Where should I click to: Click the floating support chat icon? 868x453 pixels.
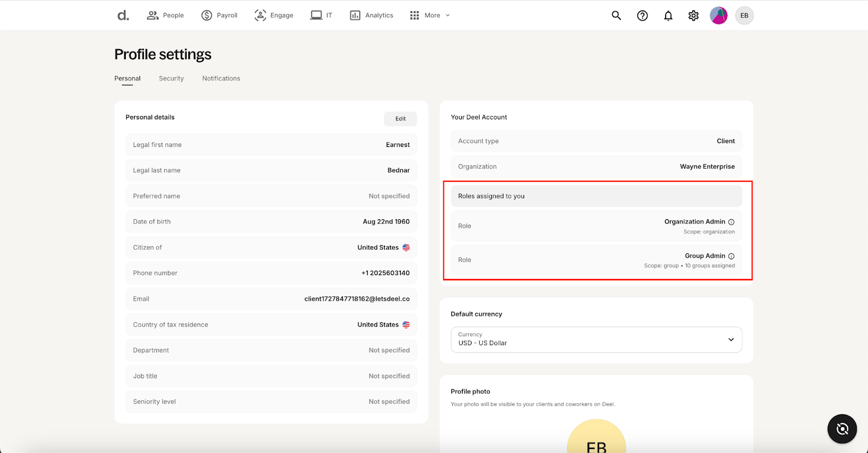pos(842,429)
